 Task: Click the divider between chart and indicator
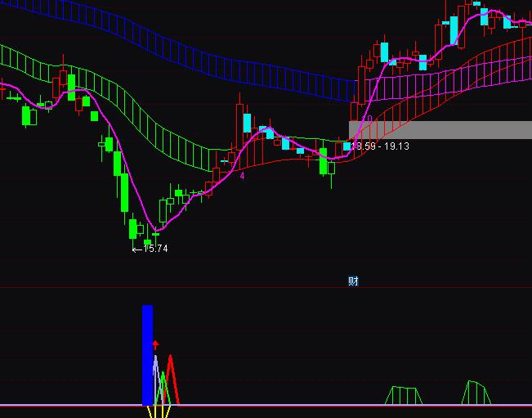pyautogui.click(x=266, y=288)
